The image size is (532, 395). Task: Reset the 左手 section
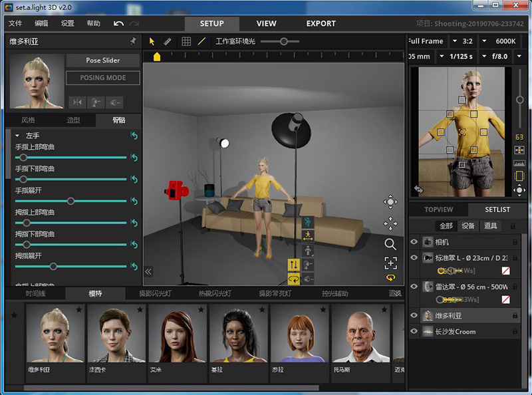tap(134, 136)
